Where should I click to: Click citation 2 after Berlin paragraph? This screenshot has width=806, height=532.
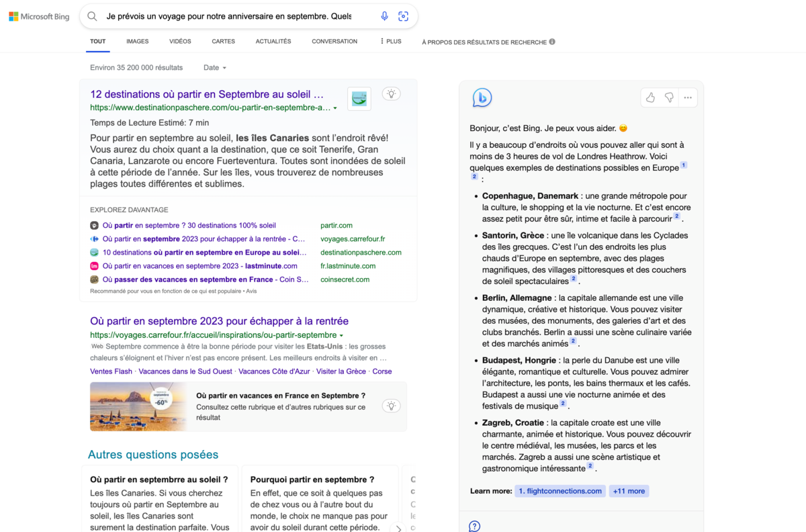(573, 341)
